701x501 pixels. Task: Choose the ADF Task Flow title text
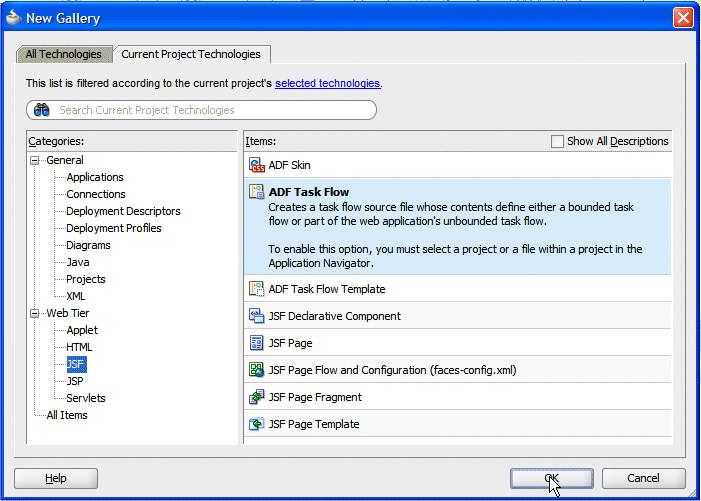click(309, 192)
